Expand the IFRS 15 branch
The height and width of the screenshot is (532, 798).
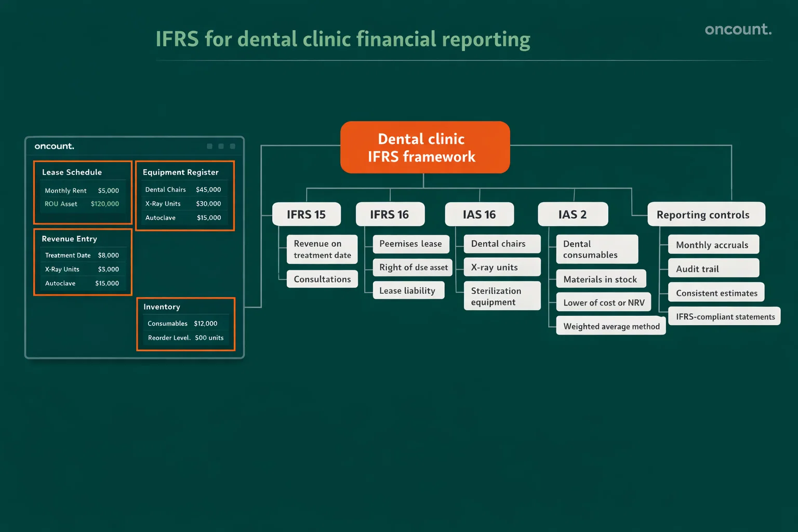[307, 214]
